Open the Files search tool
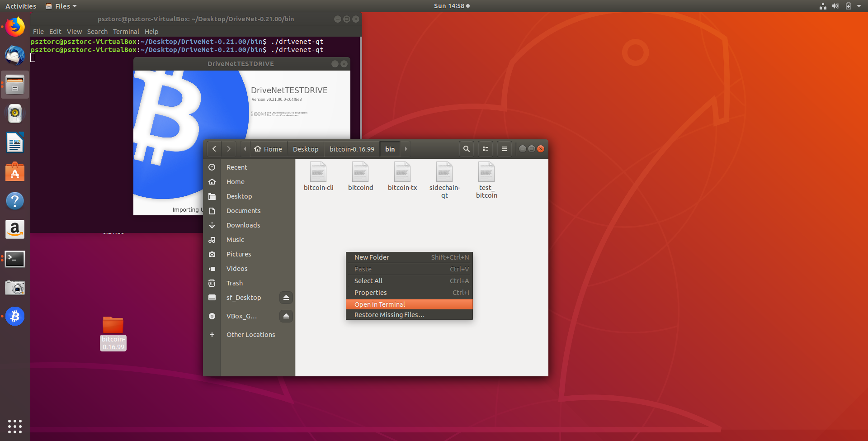This screenshot has height=441, width=868. (x=467, y=149)
